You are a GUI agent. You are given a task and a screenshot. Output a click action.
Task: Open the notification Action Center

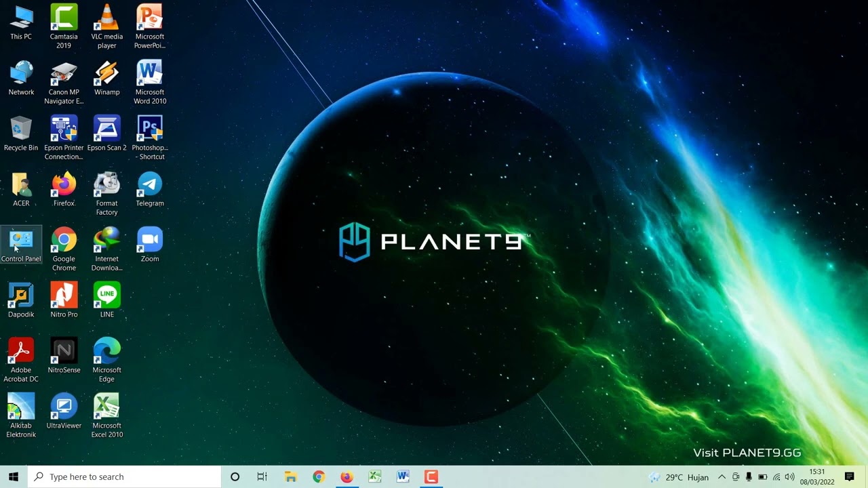click(850, 477)
